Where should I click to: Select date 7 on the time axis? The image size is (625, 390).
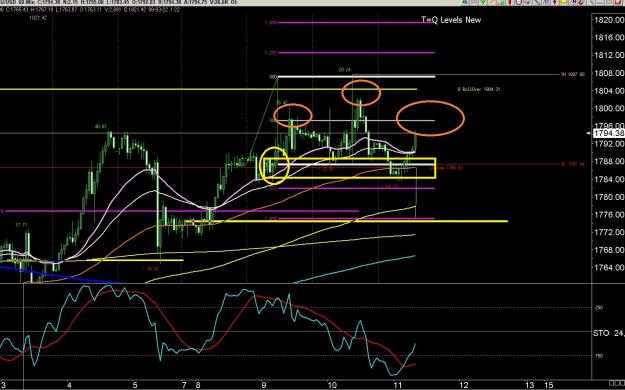pyautogui.click(x=184, y=385)
